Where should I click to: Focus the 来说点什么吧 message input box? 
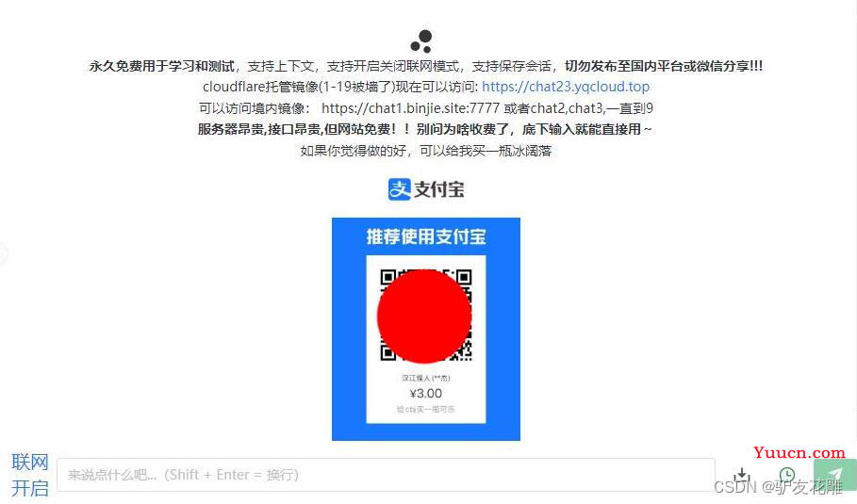pos(386,475)
